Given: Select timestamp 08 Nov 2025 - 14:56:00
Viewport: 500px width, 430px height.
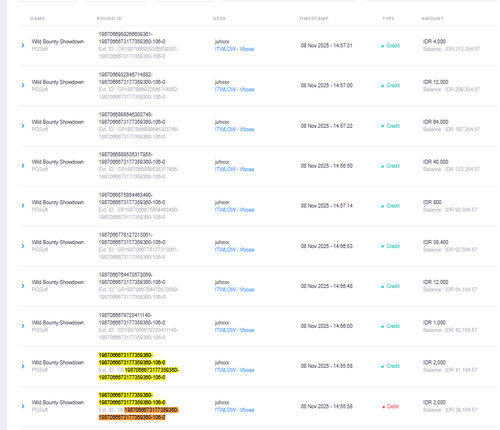Looking at the screenshot, I should point(327,326).
